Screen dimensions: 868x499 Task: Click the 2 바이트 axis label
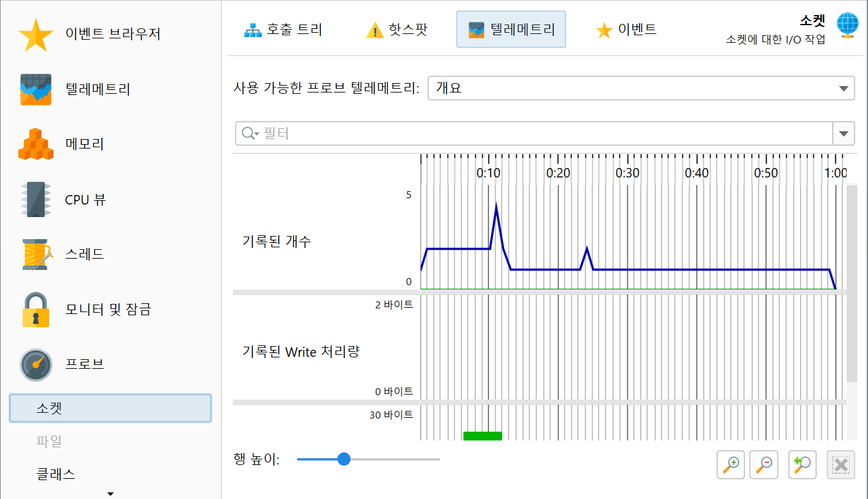pos(393,305)
